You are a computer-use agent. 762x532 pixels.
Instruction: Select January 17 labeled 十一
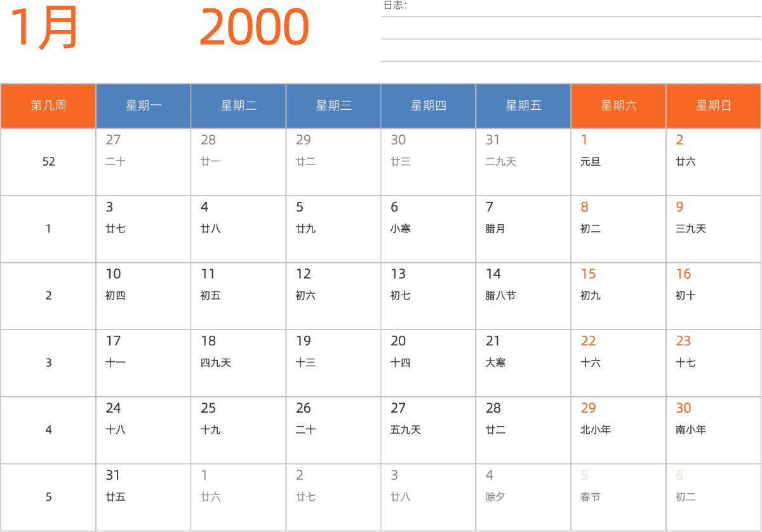pos(144,363)
